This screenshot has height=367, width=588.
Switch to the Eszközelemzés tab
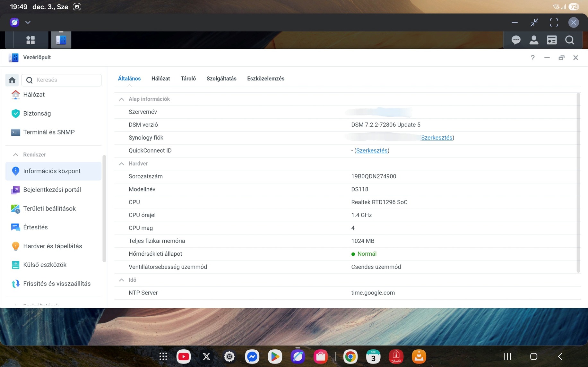click(266, 79)
